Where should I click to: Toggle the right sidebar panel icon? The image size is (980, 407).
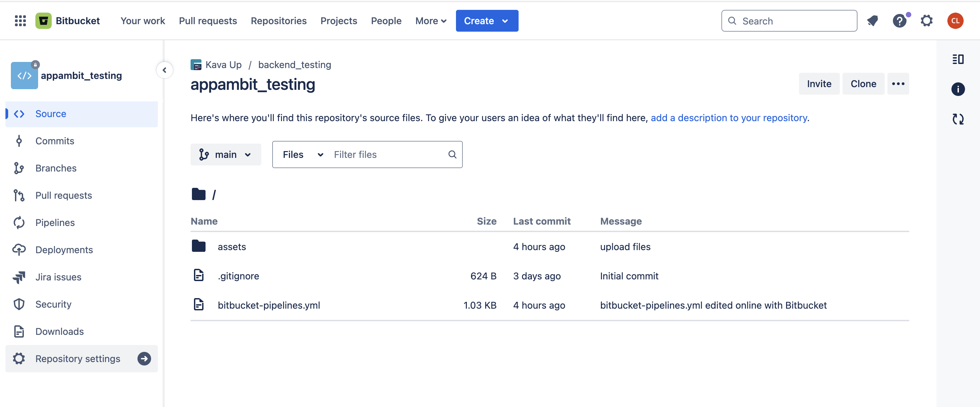tap(958, 59)
